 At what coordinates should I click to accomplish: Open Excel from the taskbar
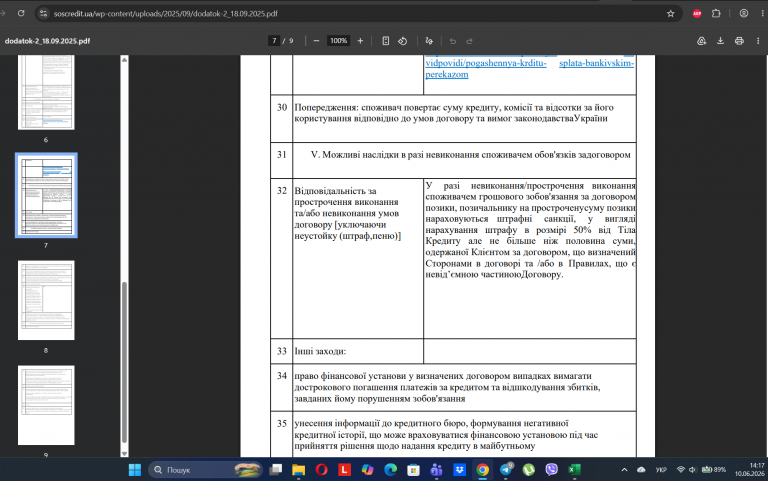[x=575, y=470]
